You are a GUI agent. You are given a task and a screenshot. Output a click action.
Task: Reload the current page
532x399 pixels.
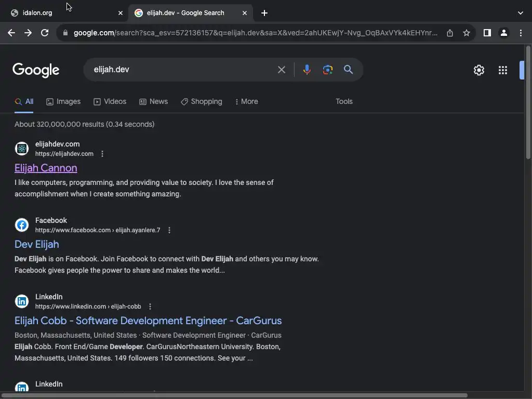[x=45, y=33]
